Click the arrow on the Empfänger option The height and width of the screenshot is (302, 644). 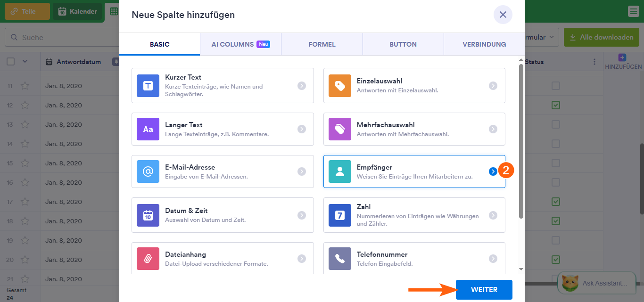(x=493, y=171)
